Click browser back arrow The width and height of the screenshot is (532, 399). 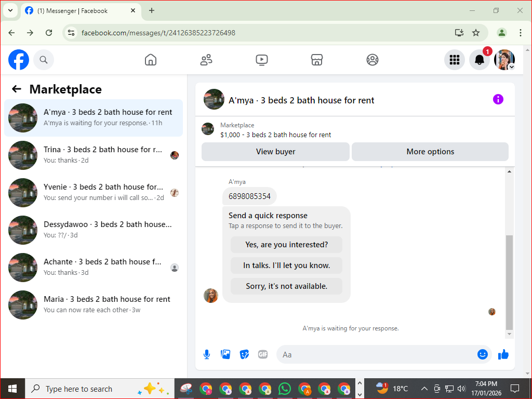[x=11, y=33]
